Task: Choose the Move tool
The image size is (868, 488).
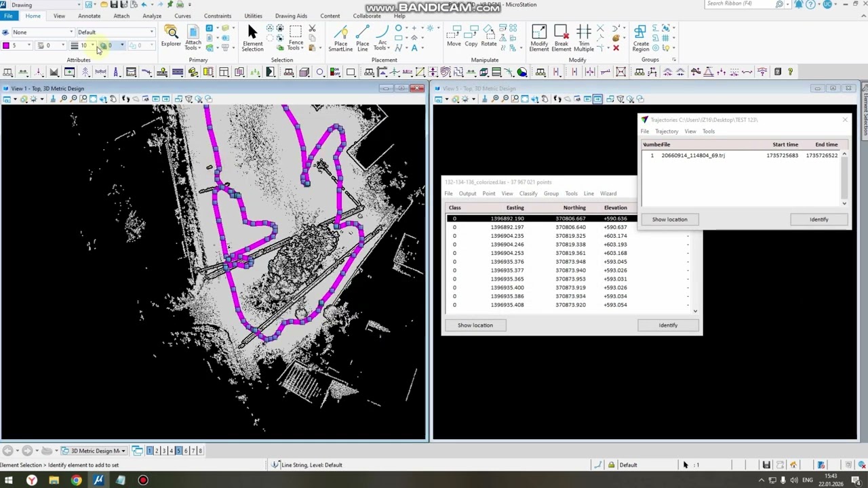Action: pyautogui.click(x=454, y=37)
